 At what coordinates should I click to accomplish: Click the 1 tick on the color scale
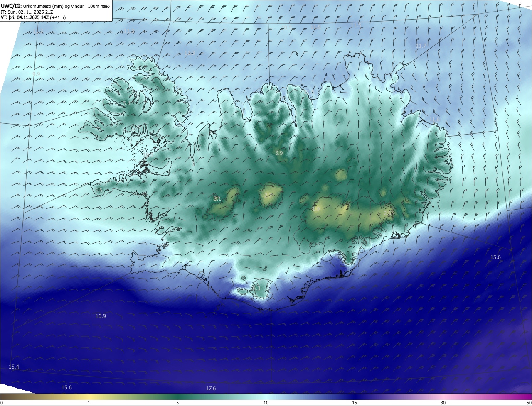pos(89,403)
